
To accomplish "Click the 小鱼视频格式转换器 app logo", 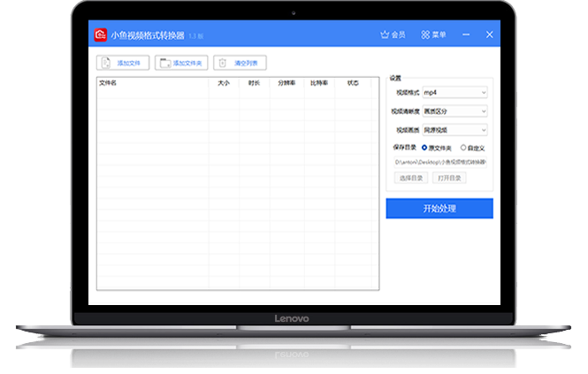I will point(101,35).
